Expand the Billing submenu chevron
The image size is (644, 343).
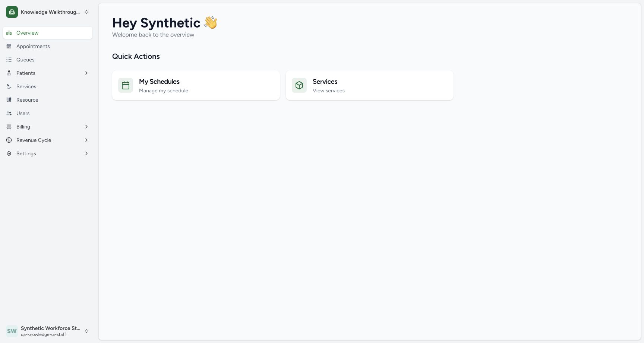86,127
